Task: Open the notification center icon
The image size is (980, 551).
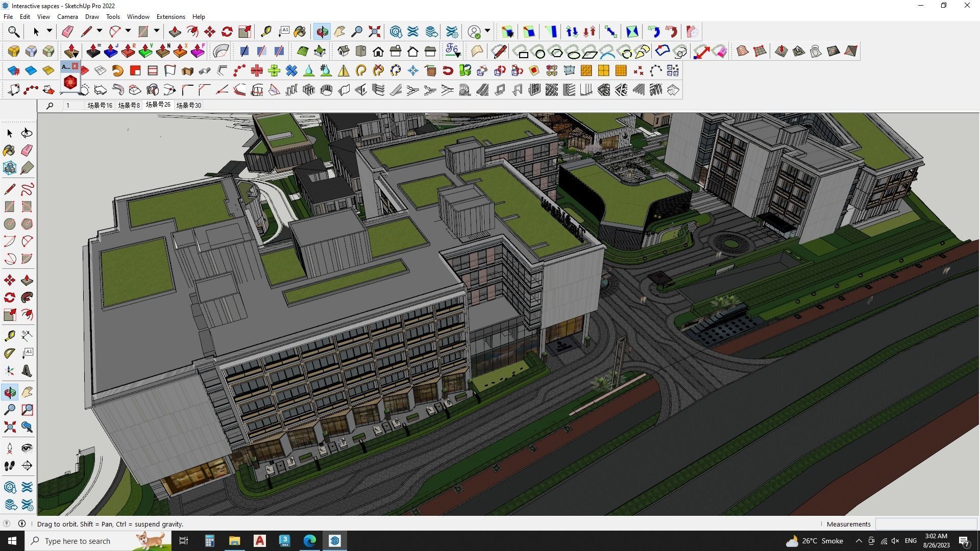Action: [x=964, y=541]
